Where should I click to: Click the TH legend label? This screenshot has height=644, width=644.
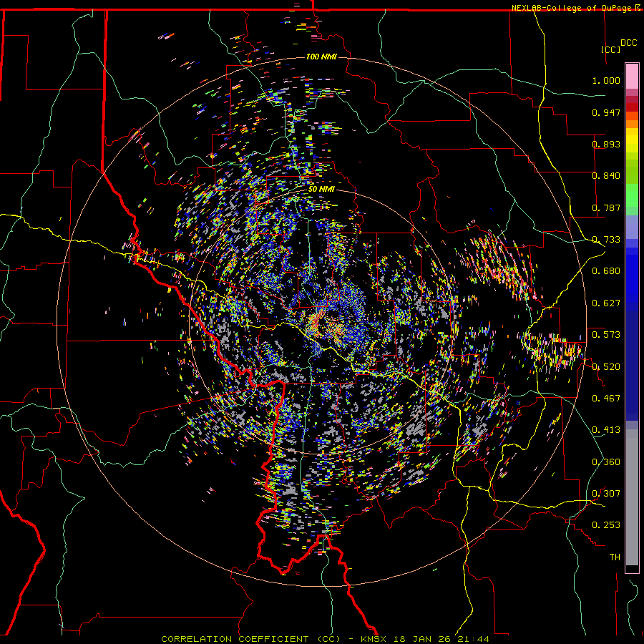615,557
